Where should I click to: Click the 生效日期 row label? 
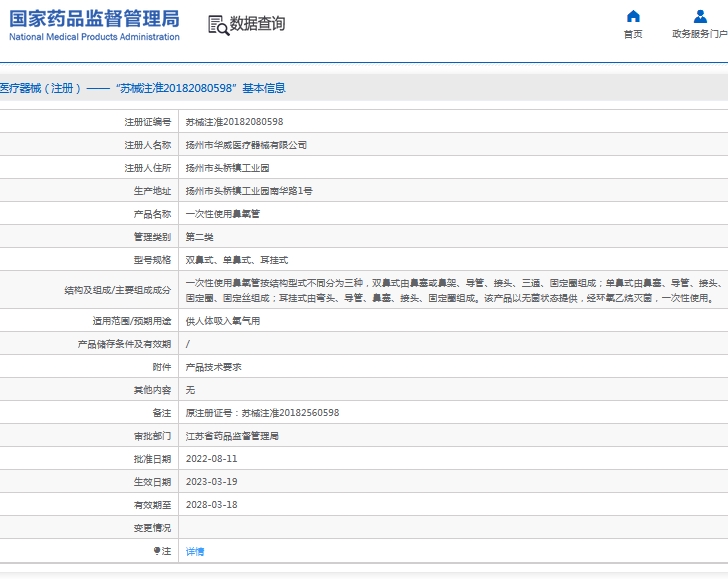152,482
